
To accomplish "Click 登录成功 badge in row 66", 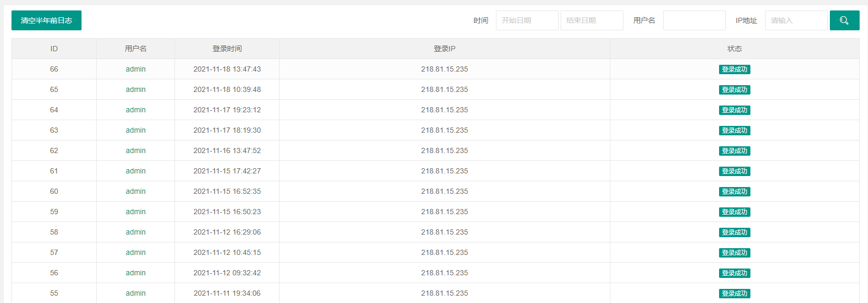I will (735, 69).
